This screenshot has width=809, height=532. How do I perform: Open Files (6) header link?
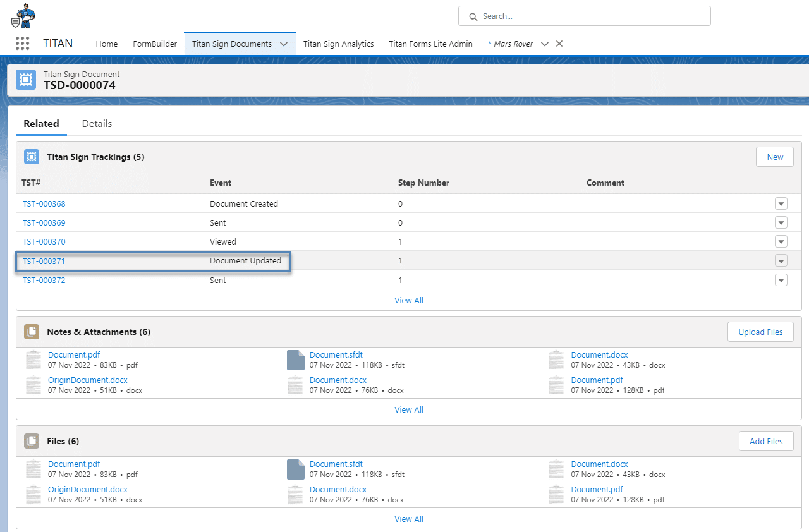[x=63, y=441]
